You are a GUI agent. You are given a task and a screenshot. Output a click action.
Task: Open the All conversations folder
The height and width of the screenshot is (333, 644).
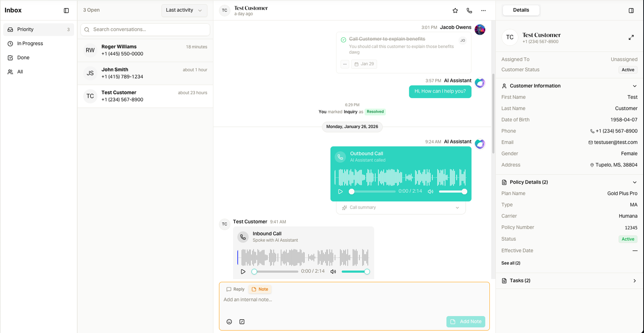pyautogui.click(x=39, y=72)
